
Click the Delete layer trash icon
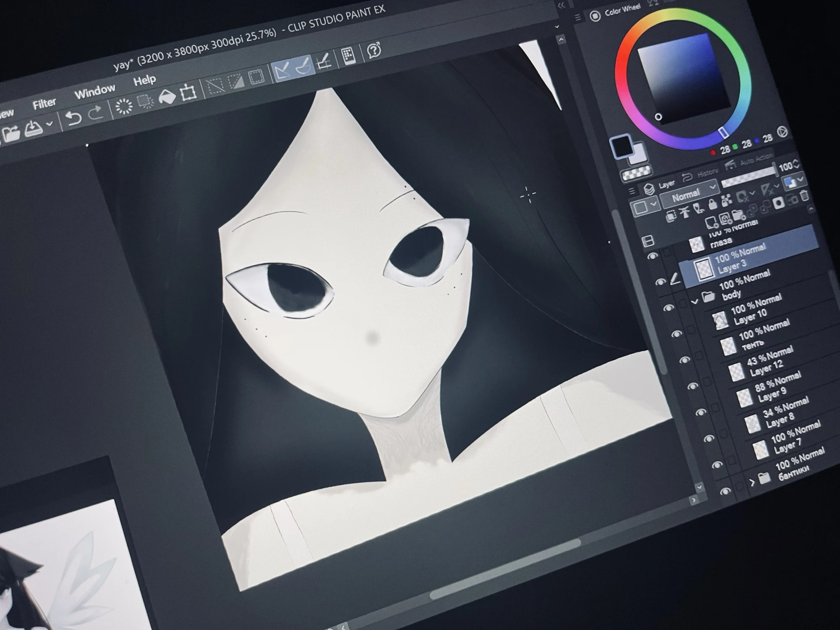pos(804,196)
